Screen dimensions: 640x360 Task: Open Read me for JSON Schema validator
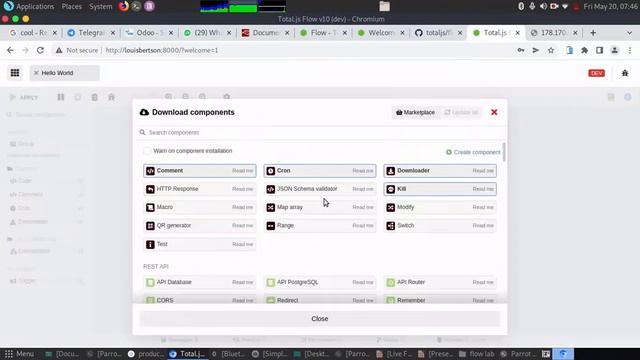pyautogui.click(x=363, y=189)
